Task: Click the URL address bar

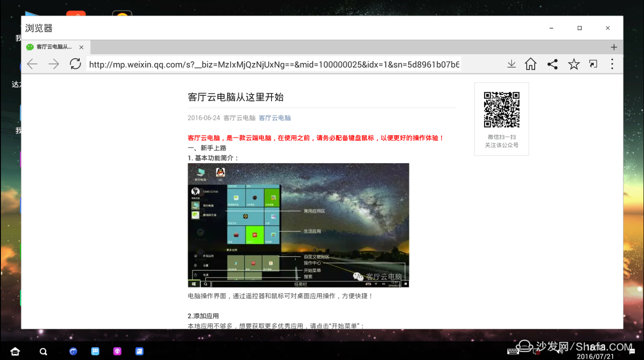Action: click(274, 64)
